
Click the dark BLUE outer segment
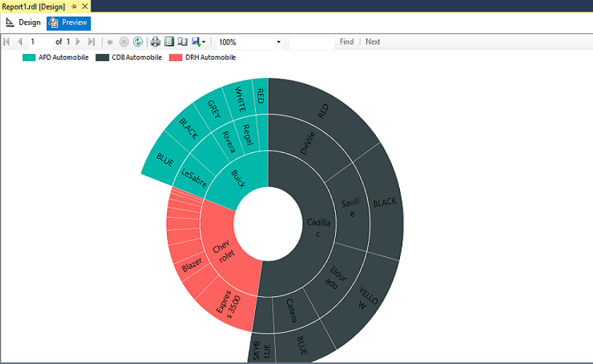[x=302, y=345]
